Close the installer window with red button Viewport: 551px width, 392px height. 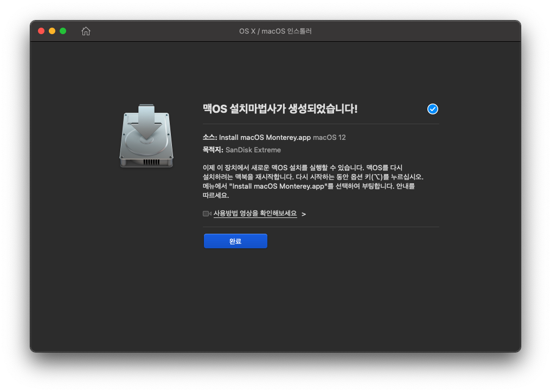pyautogui.click(x=41, y=31)
